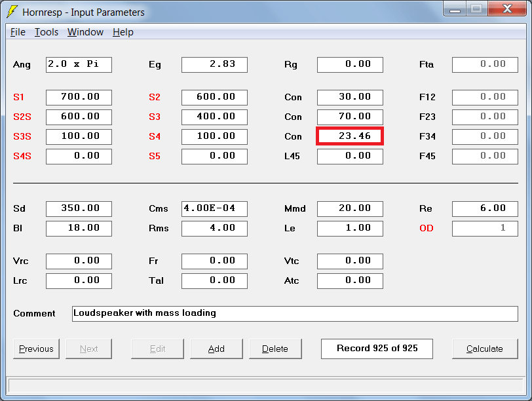Viewport: 532px width, 401px height.
Task: Click the red S3 label
Action: click(155, 117)
